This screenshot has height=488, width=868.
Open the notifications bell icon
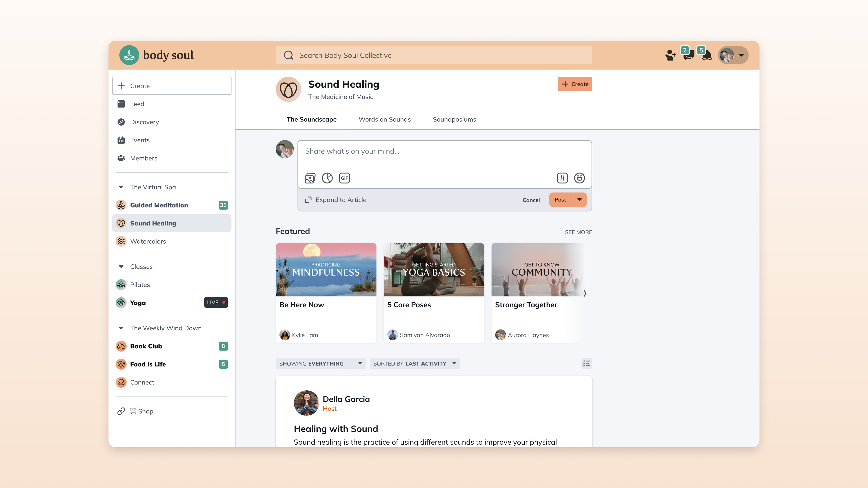pyautogui.click(x=707, y=55)
